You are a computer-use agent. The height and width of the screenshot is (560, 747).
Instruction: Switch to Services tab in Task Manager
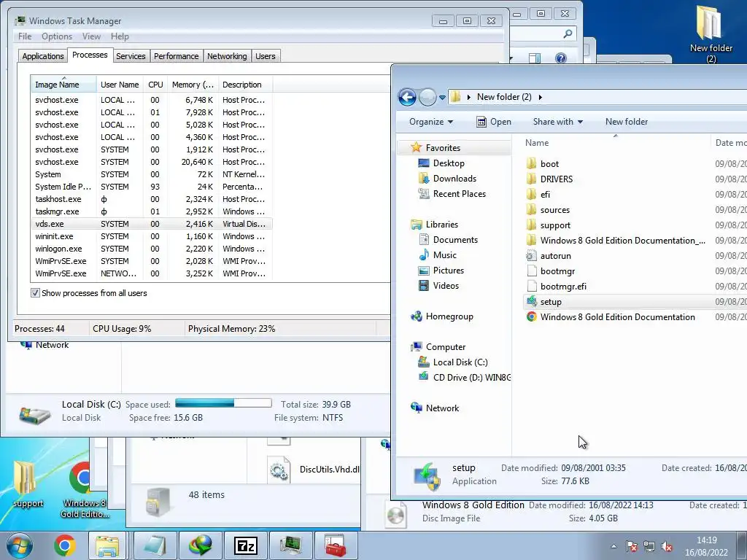tap(131, 56)
